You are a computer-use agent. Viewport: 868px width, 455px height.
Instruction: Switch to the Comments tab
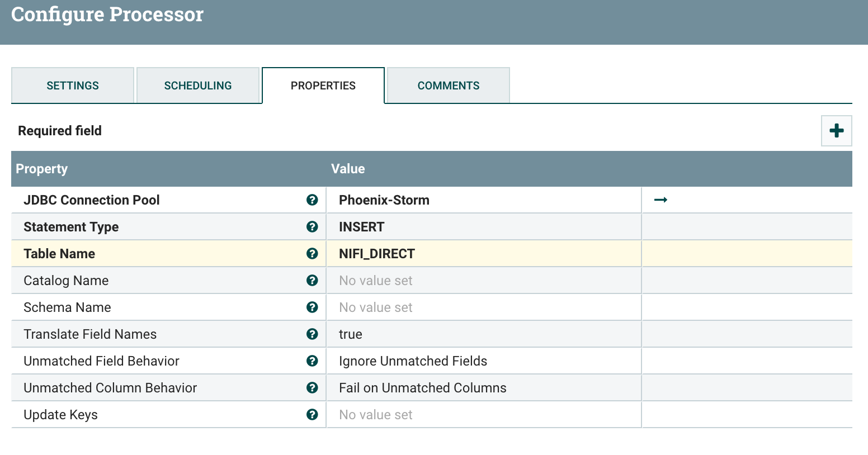pos(448,85)
